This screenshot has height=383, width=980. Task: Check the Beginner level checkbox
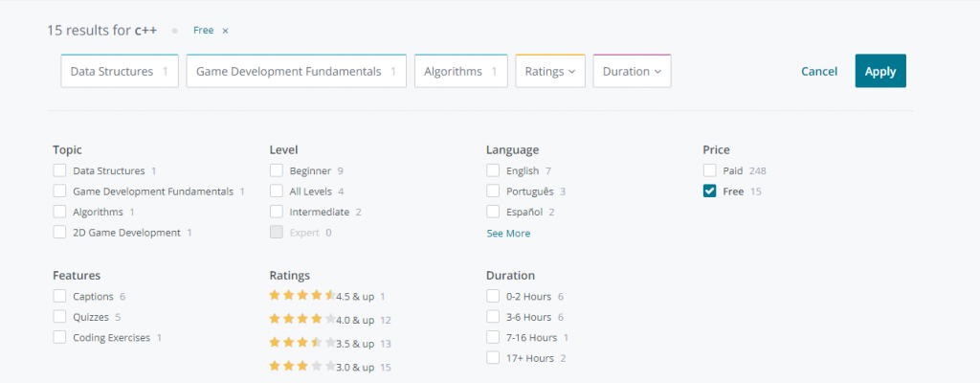pyautogui.click(x=277, y=170)
